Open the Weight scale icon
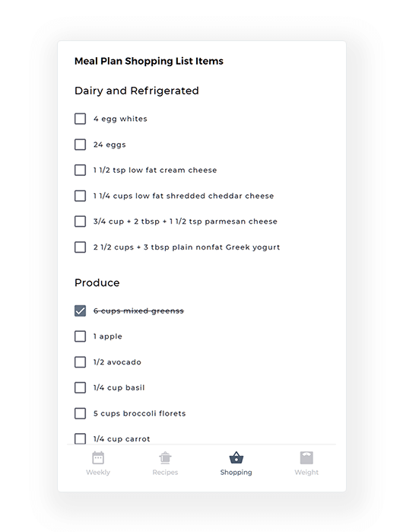Screen dimensions: 403x532 tap(306, 457)
